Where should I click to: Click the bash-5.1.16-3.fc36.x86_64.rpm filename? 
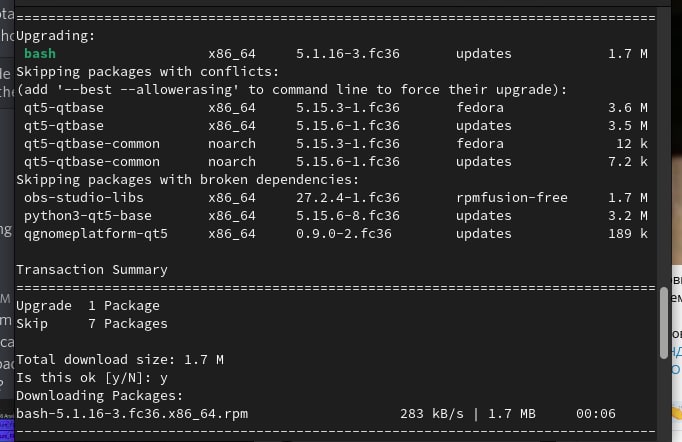pyautogui.click(x=131, y=414)
